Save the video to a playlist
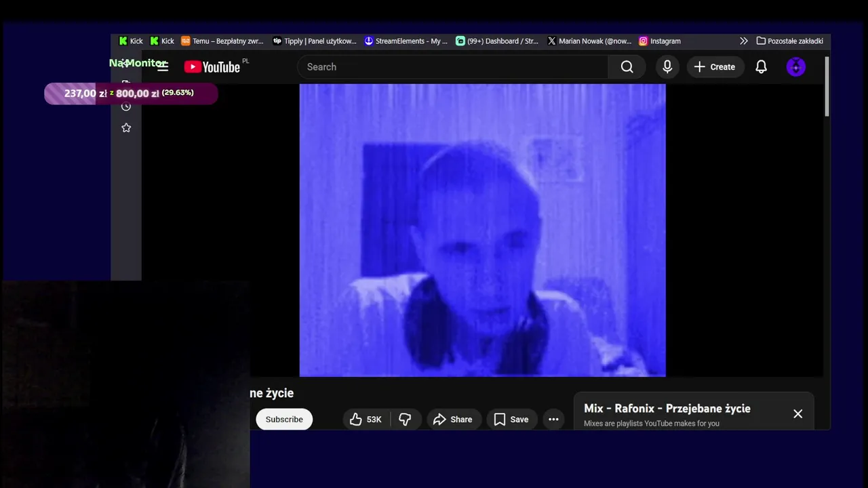868x488 pixels. click(x=511, y=420)
